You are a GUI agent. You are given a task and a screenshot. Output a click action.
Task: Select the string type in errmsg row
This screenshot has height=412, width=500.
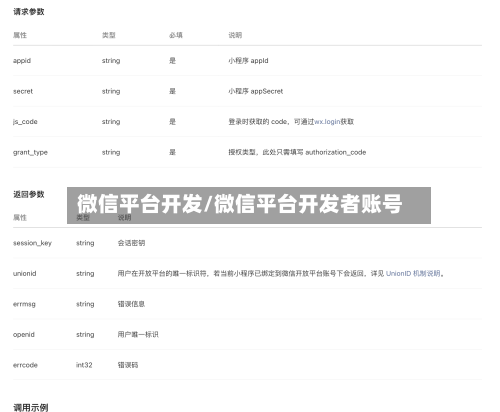(x=85, y=304)
